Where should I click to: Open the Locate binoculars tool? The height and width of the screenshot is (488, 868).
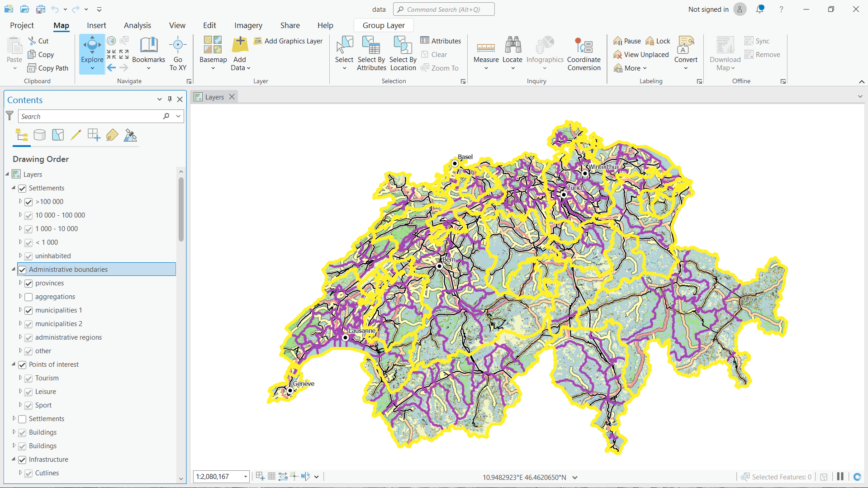tap(512, 46)
